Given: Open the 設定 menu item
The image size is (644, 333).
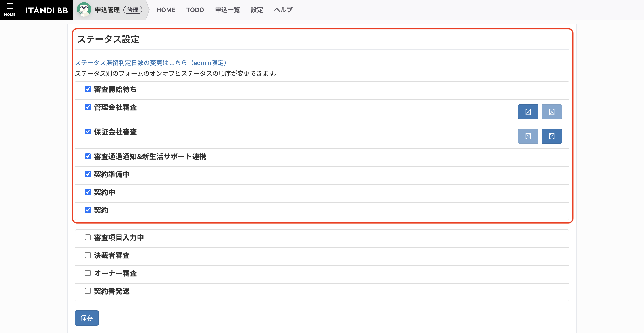Looking at the screenshot, I should [257, 10].
